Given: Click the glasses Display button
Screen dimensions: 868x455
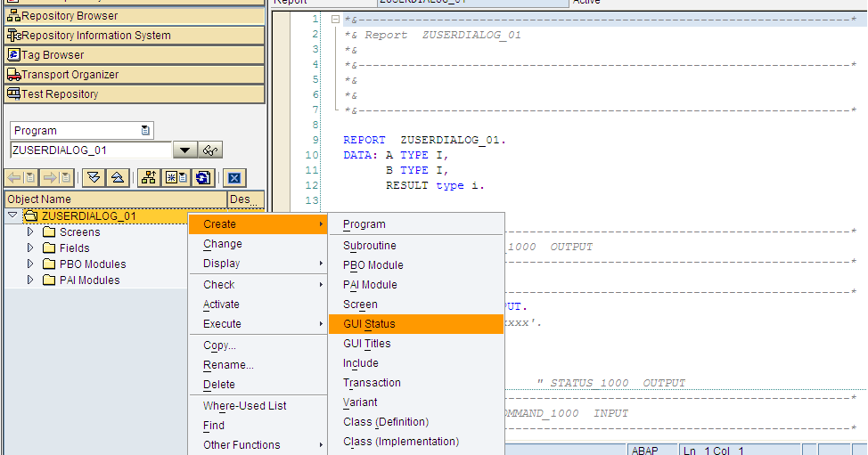Looking at the screenshot, I should pos(210,150).
